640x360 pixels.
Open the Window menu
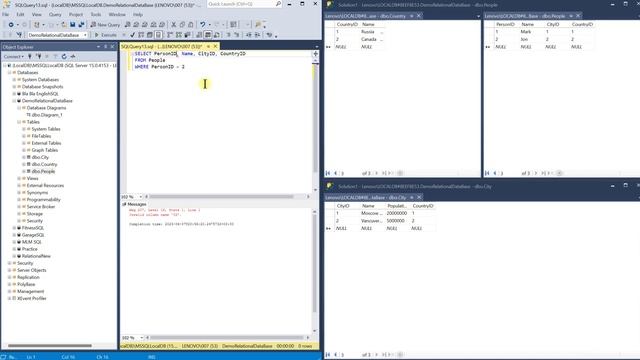[117, 15]
